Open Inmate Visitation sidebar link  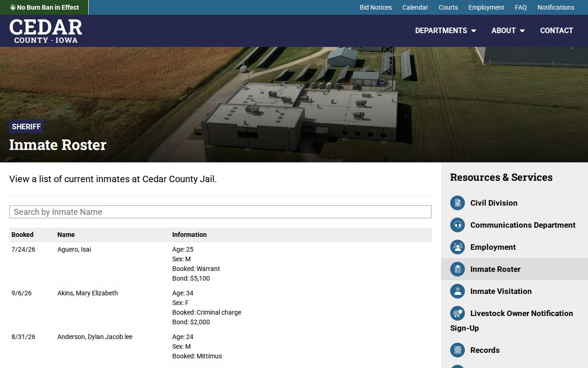[x=501, y=291]
